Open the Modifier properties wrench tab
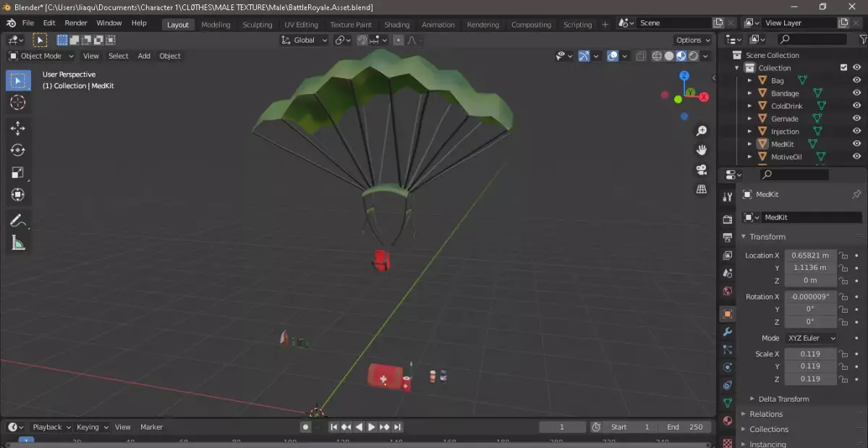 (x=728, y=332)
